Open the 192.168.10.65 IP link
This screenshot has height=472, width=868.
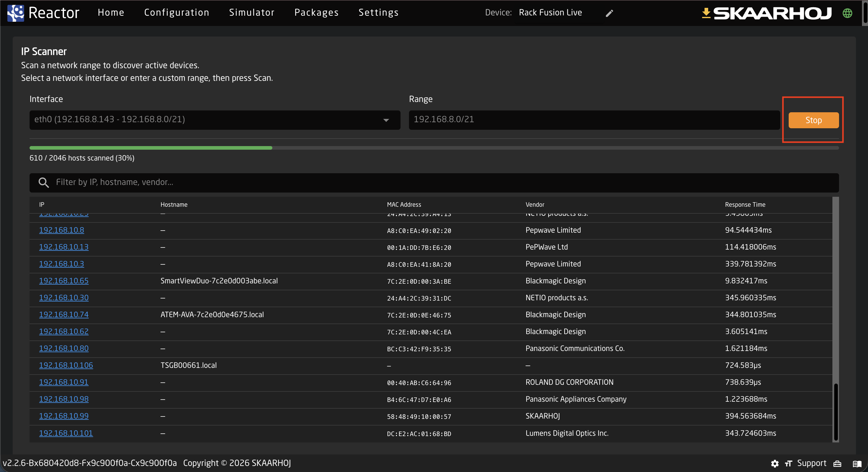pyautogui.click(x=64, y=280)
